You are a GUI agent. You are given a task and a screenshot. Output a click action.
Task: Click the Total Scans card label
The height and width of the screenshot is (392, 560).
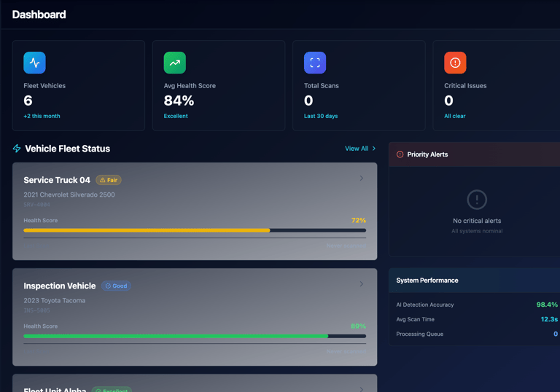[x=322, y=86]
